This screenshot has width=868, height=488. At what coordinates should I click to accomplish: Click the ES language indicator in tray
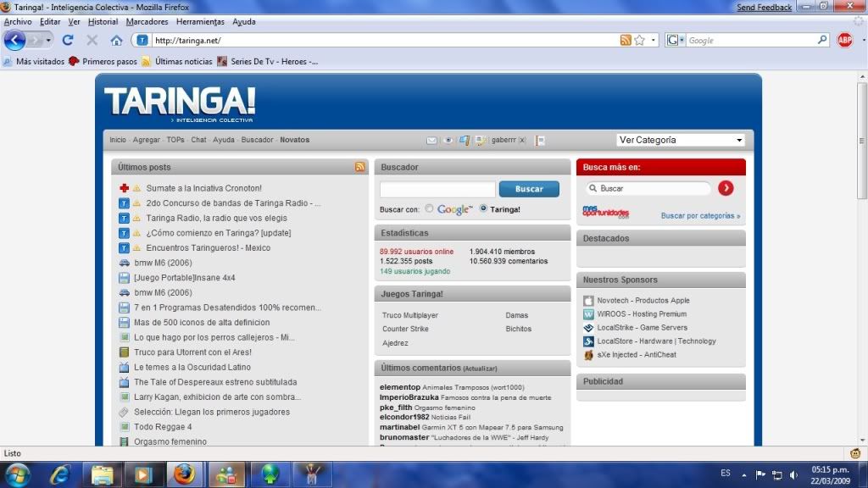coord(726,473)
